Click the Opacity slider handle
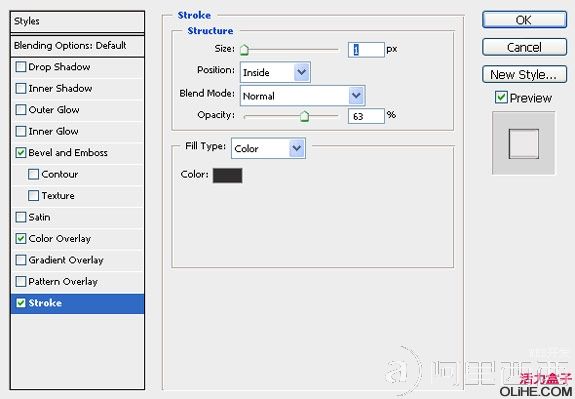Screen dimensions: 575x399 pos(304,116)
